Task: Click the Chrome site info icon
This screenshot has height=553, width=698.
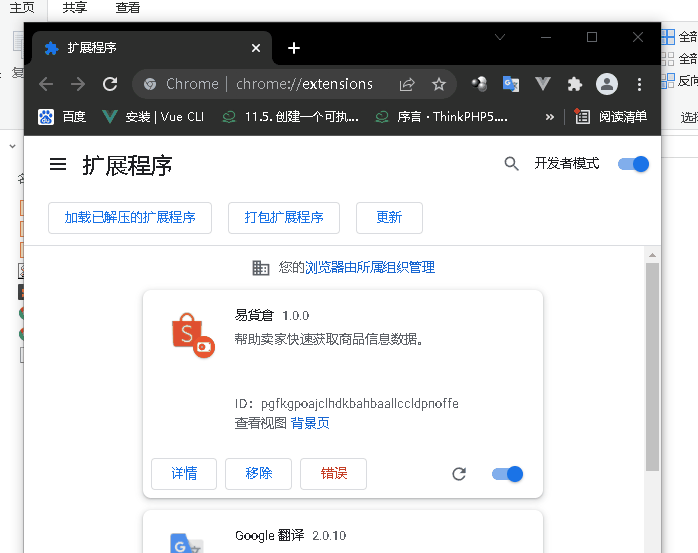Action: [150, 84]
